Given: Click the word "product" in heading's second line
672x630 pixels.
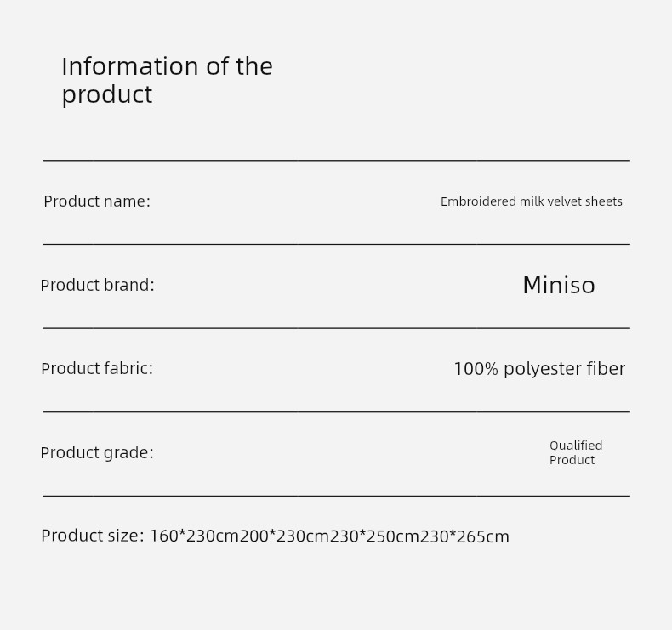Looking at the screenshot, I should click(106, 94).
